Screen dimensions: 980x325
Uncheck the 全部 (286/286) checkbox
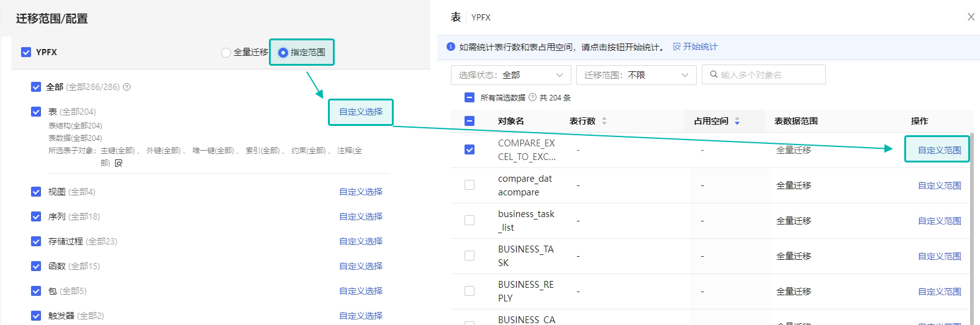point(36,87)
